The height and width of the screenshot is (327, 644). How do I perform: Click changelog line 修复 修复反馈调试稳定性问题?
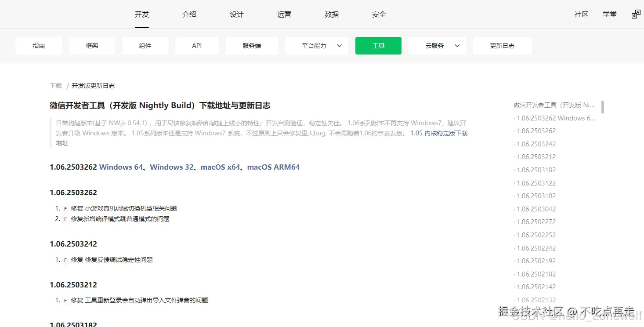[112, 260]
